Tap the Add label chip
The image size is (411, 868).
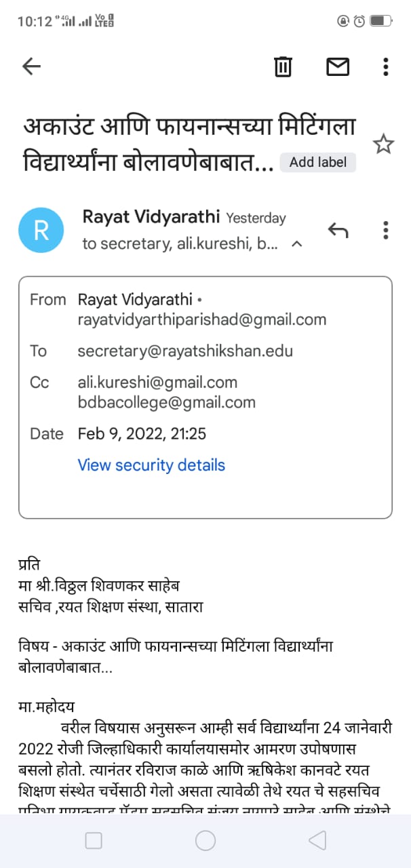(x=318, y=162)
